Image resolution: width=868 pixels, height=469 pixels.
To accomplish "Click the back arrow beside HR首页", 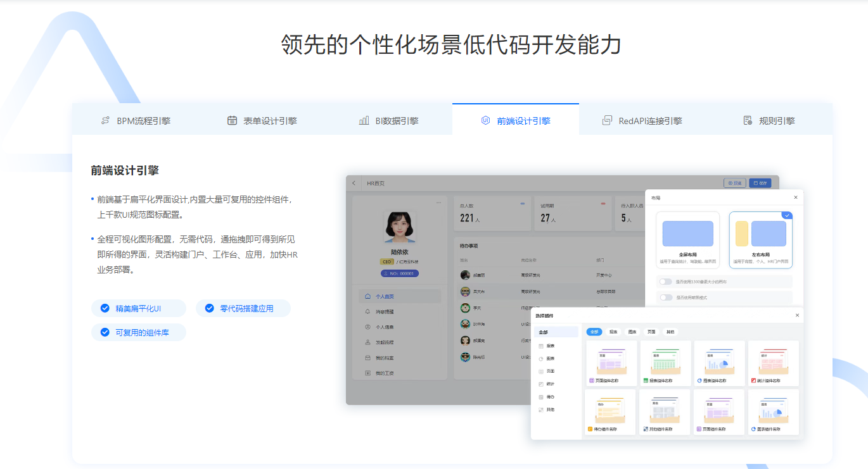I will 354,184.
